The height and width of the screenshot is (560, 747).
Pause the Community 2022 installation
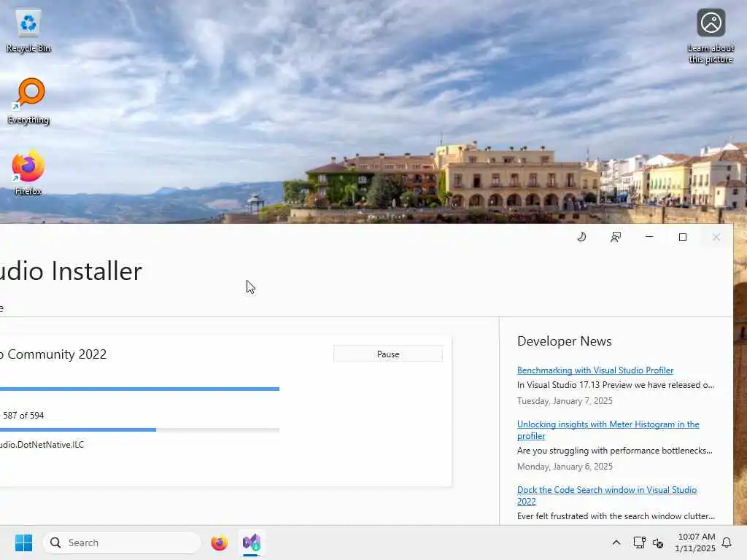tap(388, 354)
